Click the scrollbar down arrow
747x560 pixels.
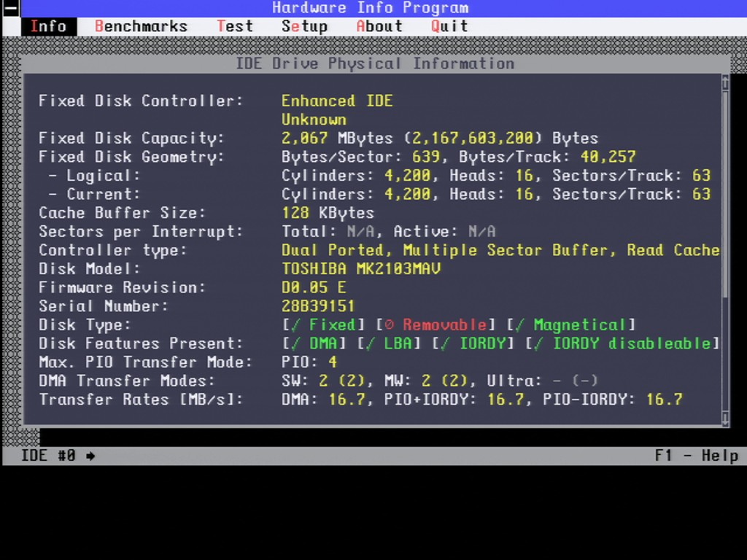[x=725, y=419]
